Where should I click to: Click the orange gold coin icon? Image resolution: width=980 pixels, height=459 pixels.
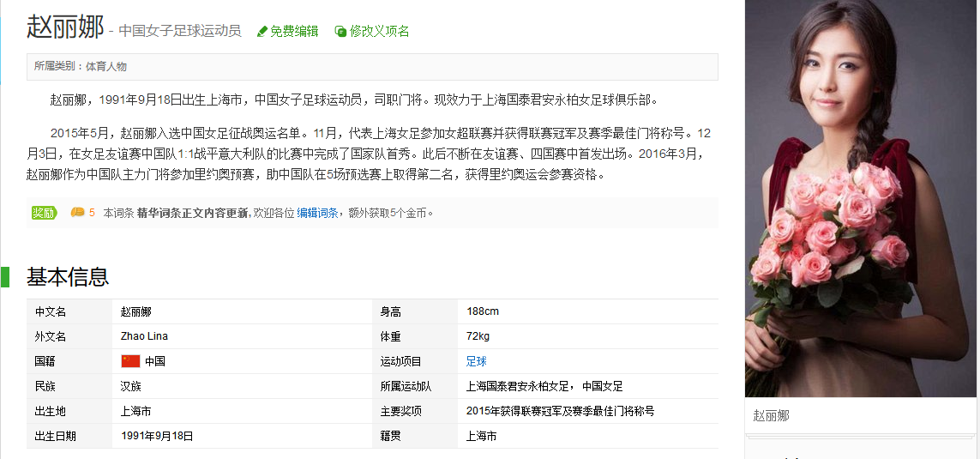click(x=77, y=213)
